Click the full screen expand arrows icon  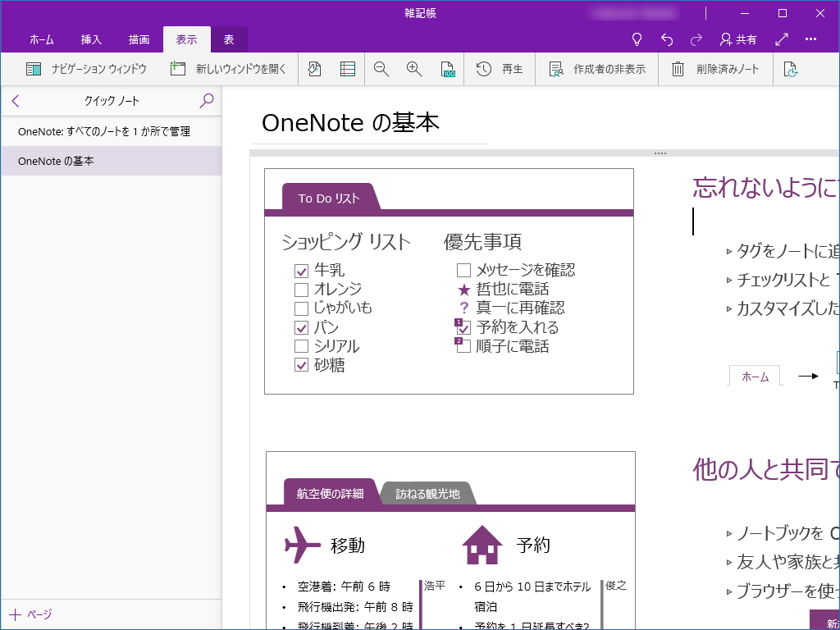coord(782,39)
